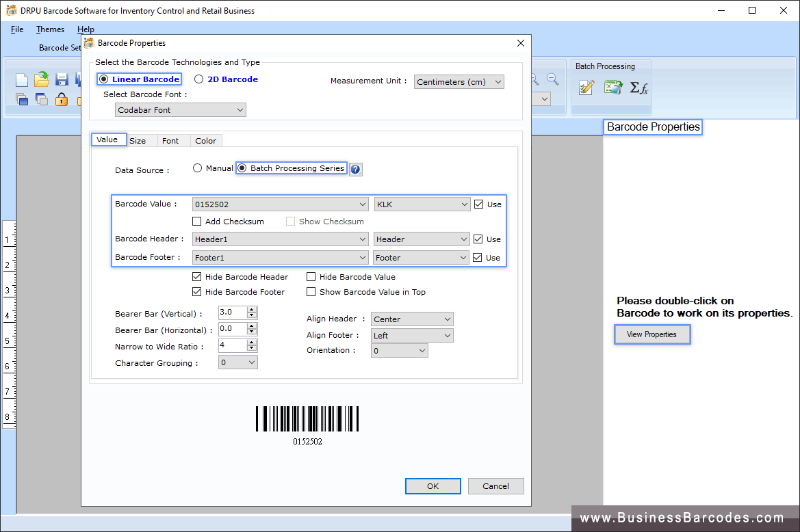Select the 2D Barcode radio button
Viewport: 800px width, 532px height.
[198, 79]
